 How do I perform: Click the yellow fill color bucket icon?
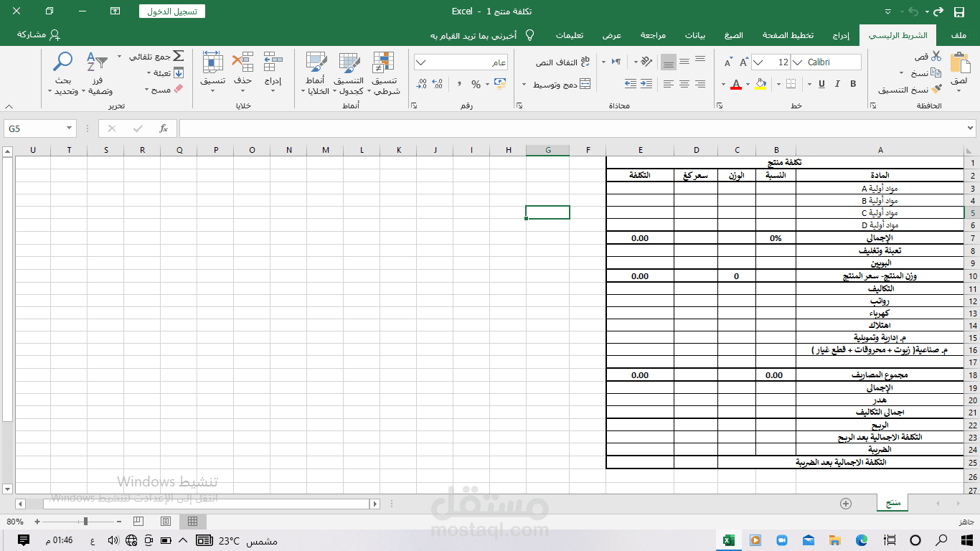760,84
